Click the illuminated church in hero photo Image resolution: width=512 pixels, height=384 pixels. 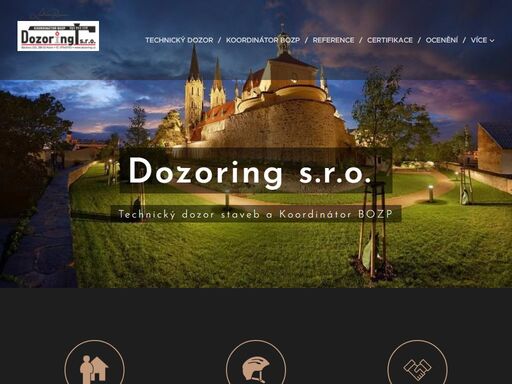263,100
